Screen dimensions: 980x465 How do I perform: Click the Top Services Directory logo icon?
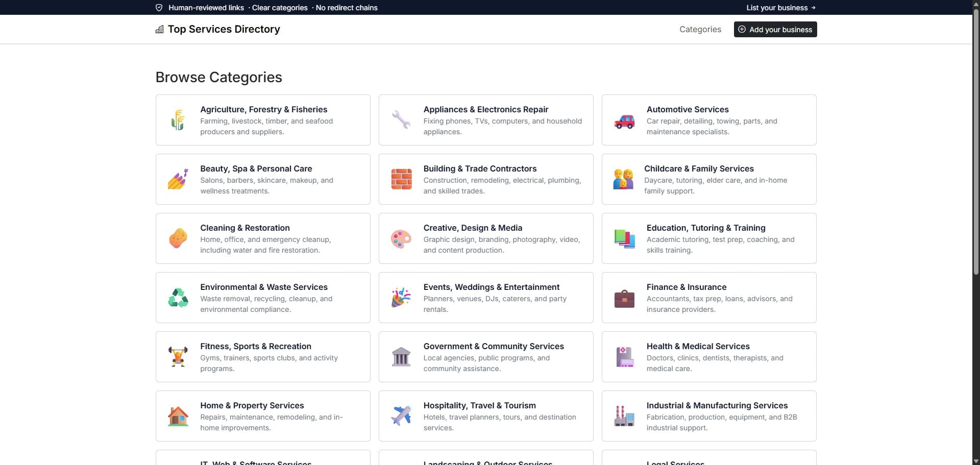click(159, 29)
